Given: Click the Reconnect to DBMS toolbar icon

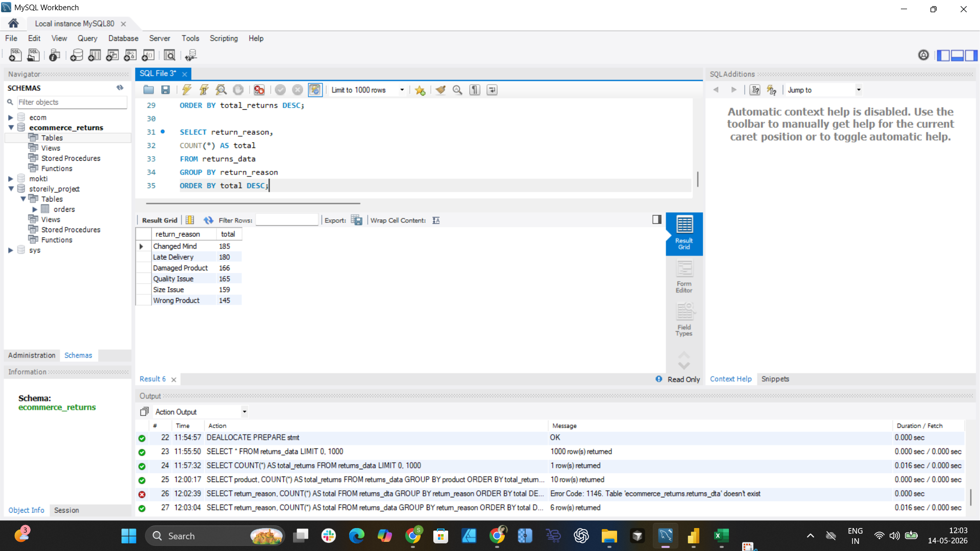Looking at the screenshot, I should tap(191, 55).
